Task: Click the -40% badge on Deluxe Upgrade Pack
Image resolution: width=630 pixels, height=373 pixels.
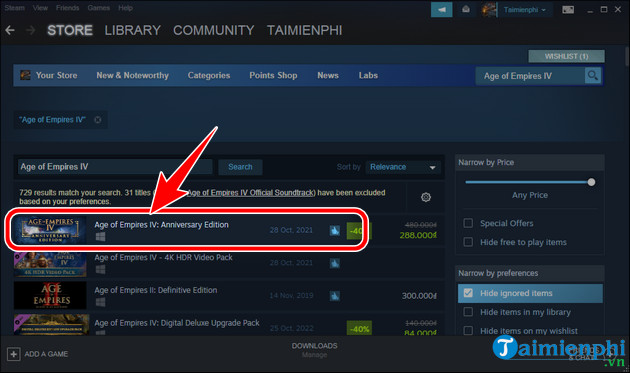Action: tap(359, 329)
